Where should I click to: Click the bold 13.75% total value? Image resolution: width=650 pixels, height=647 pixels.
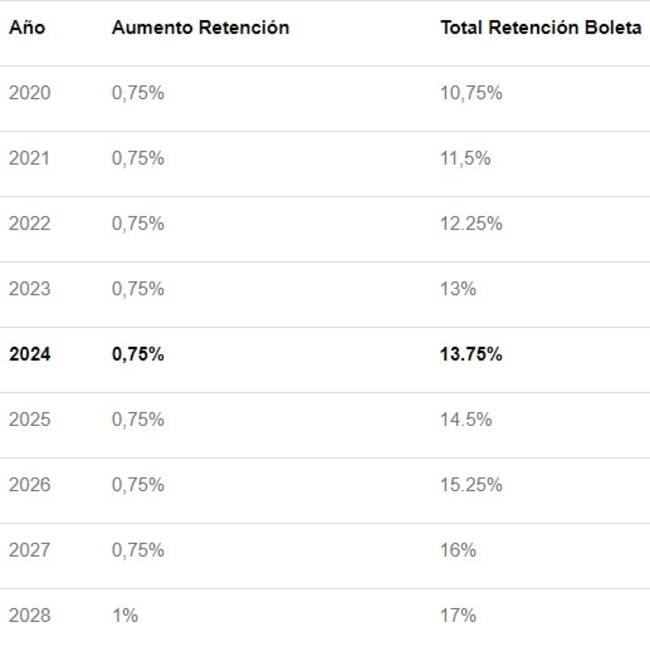[x=471, y=354]
